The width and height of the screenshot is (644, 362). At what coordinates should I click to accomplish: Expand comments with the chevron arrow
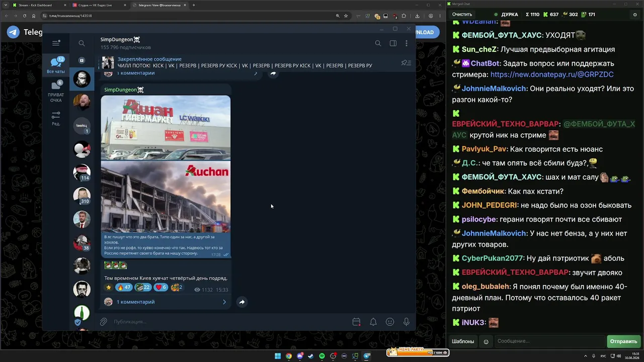[x=224, y=302]
